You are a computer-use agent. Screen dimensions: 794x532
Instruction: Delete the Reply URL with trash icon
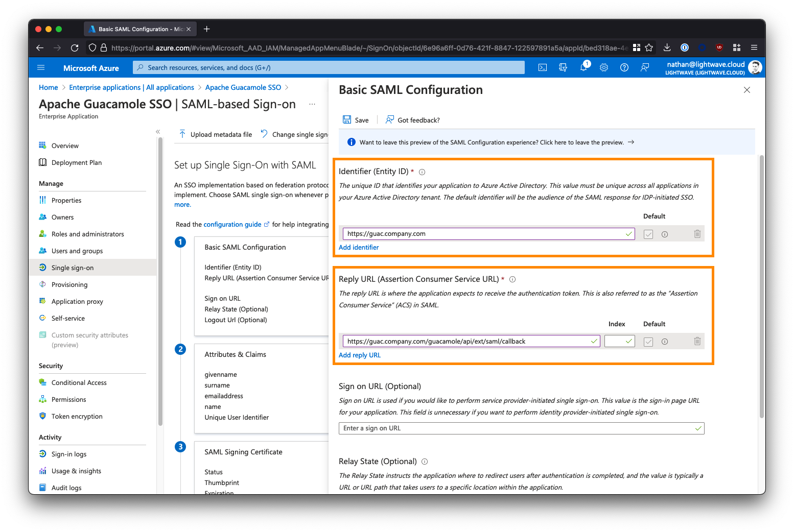[x=697, y=342]
